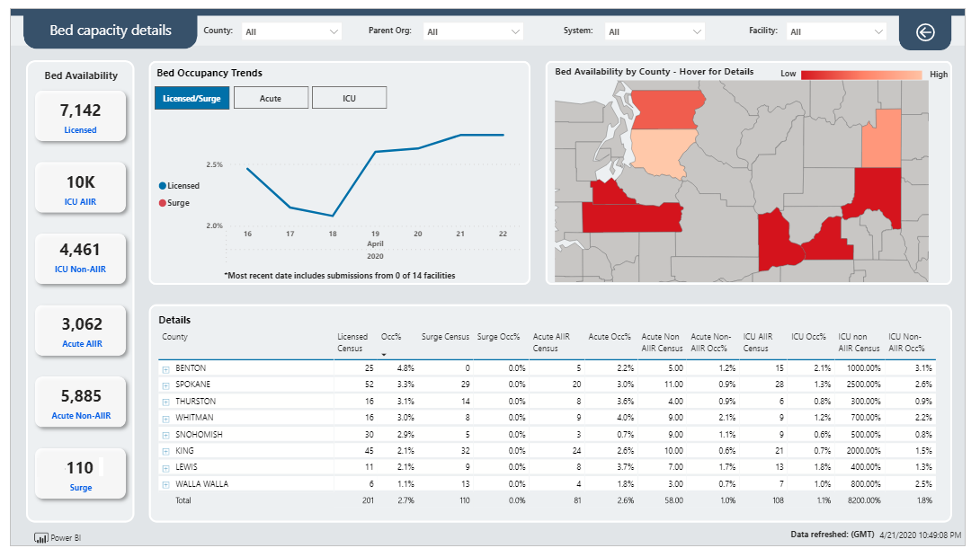This screenshot has height=557, width=980.
Task: Open the System filter dropdown
Action: click(x=655, y=31)
